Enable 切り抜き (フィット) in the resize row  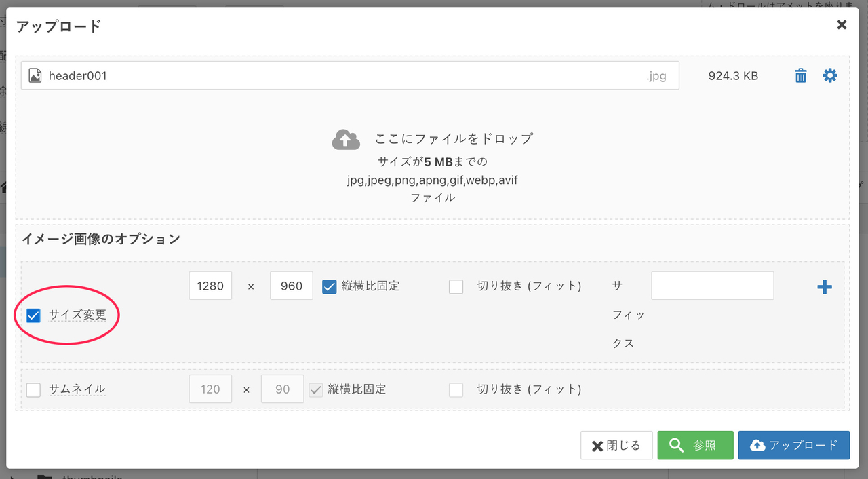point(456,286)
